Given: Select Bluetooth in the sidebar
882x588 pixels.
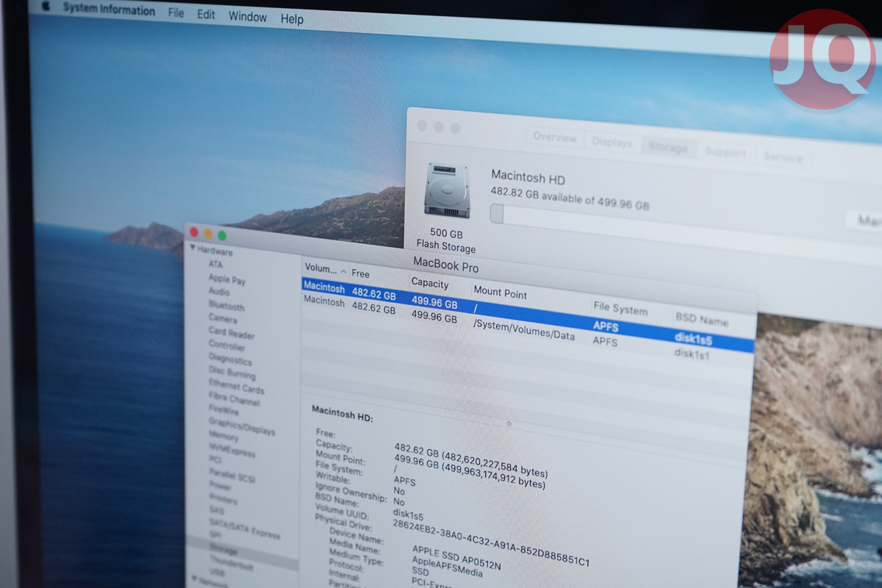Looking at the screenshot, I should (226, 306).
